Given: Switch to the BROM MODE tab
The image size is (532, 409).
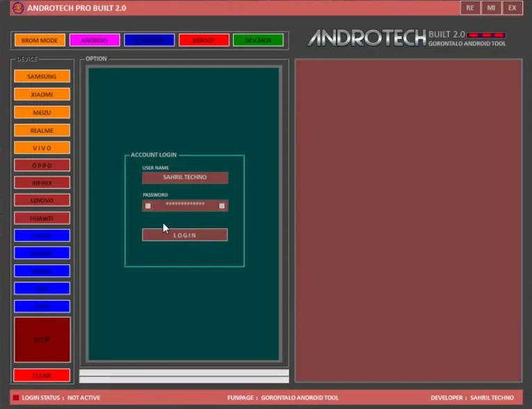Looking at the screenshot, I should pyautogui.click(x=40, y=40).
